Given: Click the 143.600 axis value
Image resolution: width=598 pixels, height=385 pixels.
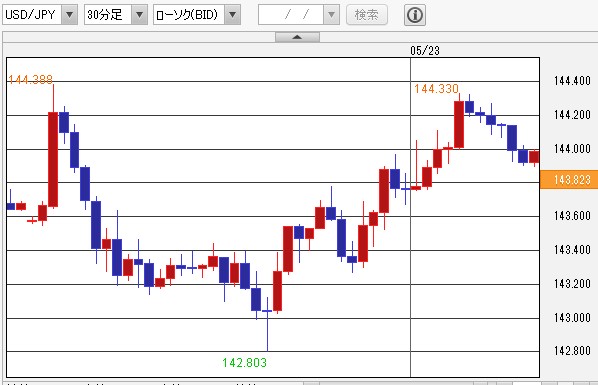Looking at the screenshot, I should pyautogui.click(x=572, y=216).
